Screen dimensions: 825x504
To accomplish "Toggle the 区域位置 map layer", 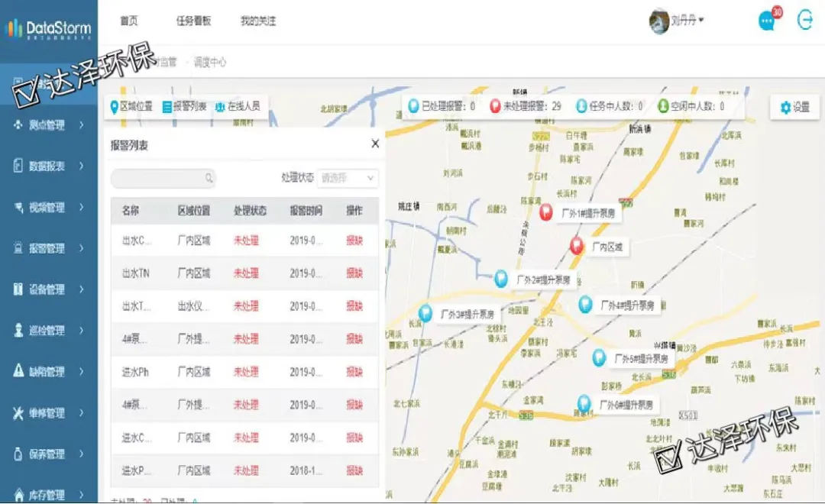I will [131, 107].
